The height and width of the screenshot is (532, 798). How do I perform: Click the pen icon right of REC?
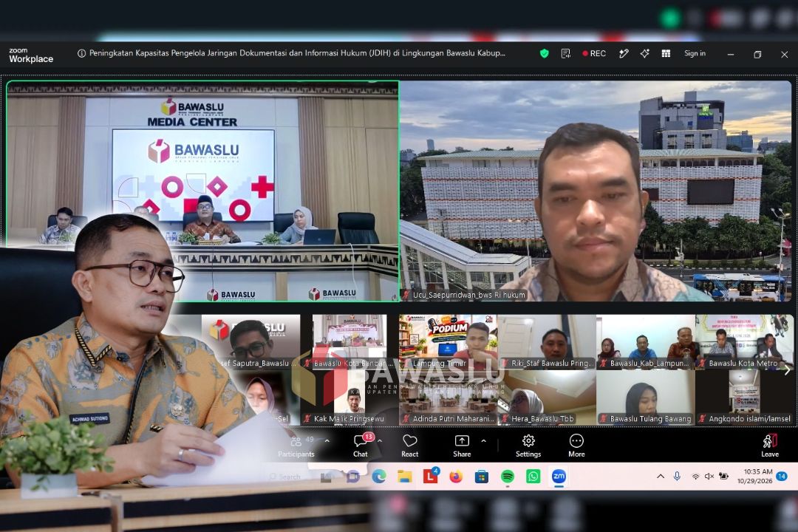[x=624, y=53]
